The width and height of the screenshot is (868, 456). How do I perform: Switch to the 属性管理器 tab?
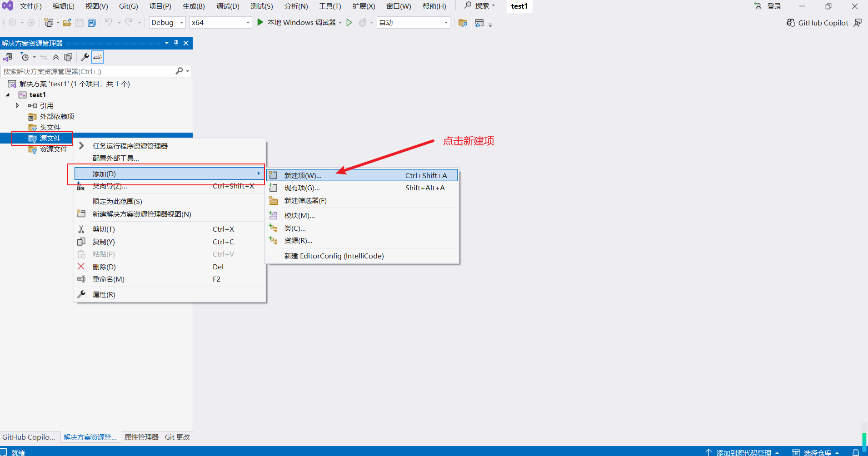coord(141,437)
